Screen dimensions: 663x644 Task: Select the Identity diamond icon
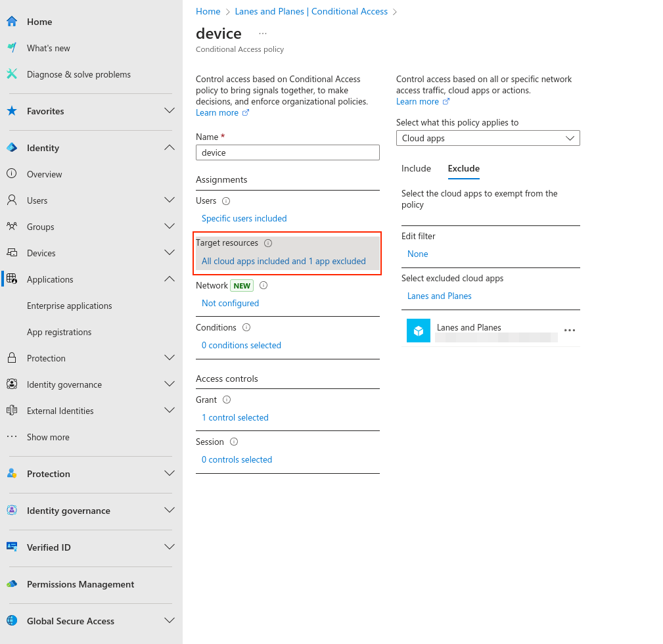12,147
